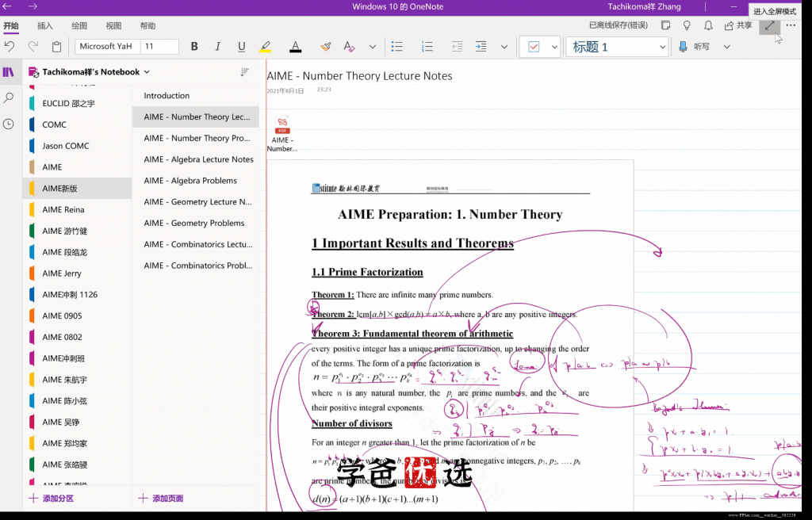The height and width of the screenshot is (520, 812).
Task: Open the AIME Reina section
Action: coord(77,210)
